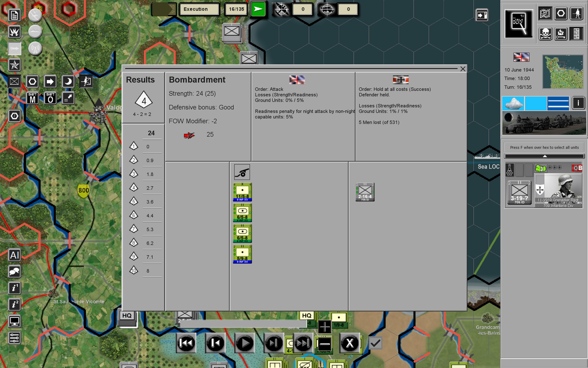The height and width of the screenshot is (368, 588).
Task: Click the skull and crossbones losses icon
Action: click(545, 34)
